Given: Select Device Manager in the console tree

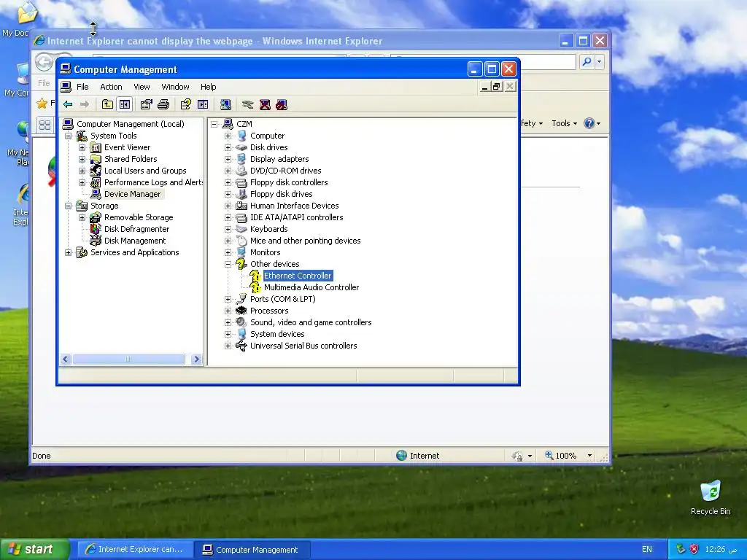Looking at the screenshot, I should click(133, 194).
